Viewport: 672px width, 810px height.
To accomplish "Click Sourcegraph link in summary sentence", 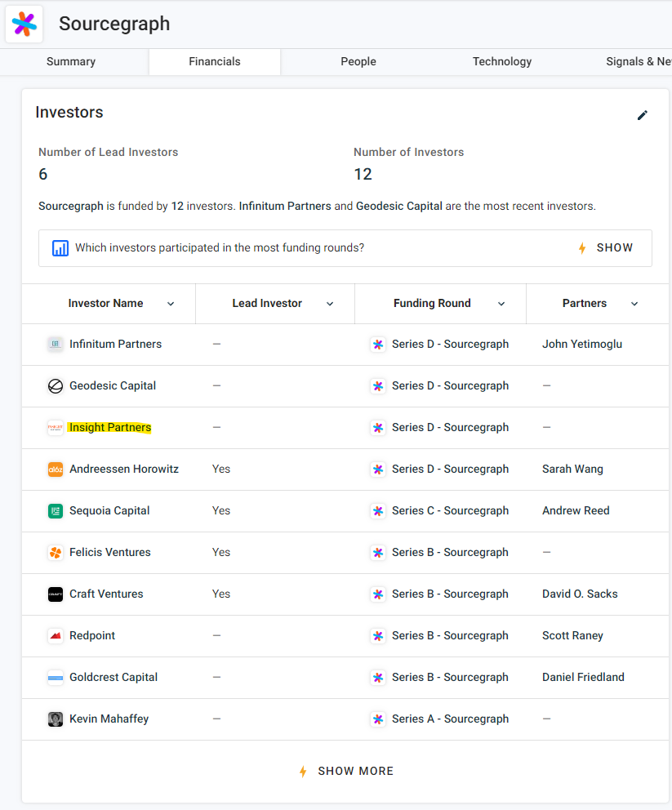I will [71, 206].
